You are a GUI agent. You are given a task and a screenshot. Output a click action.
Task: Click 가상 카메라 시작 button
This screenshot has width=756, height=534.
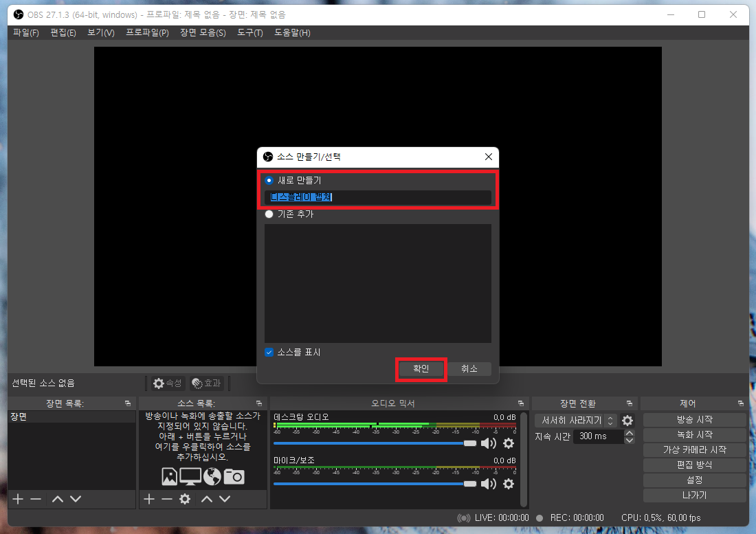point(694,449)
